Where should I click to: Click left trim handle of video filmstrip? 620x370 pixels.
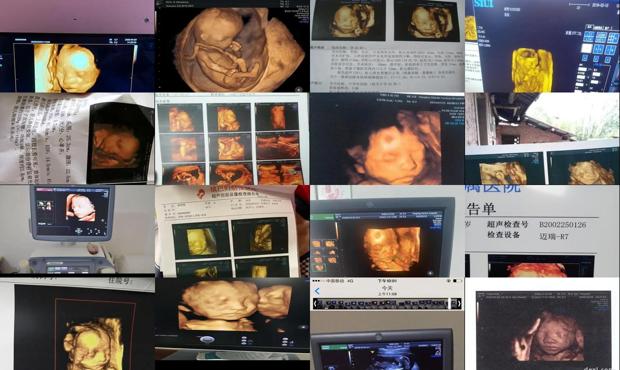tap(315, 304)
